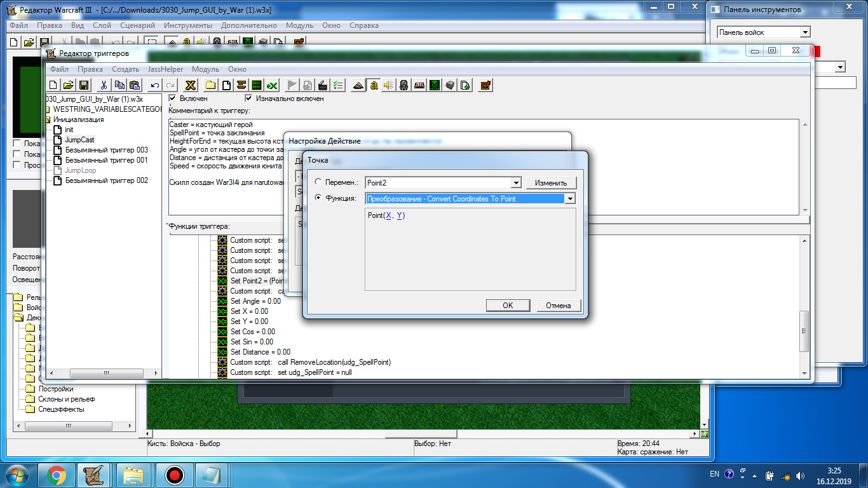The height and width of the screenshot is (488, 868).
Task: Create new trigger comment icon
Action: tap(241, 85)
